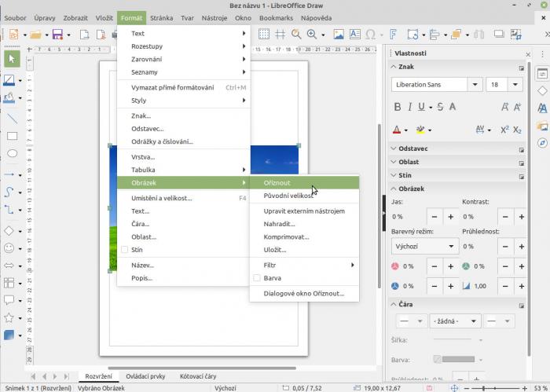
Task: Click the highlighting color yellow swatch
Action: [420, 130]
